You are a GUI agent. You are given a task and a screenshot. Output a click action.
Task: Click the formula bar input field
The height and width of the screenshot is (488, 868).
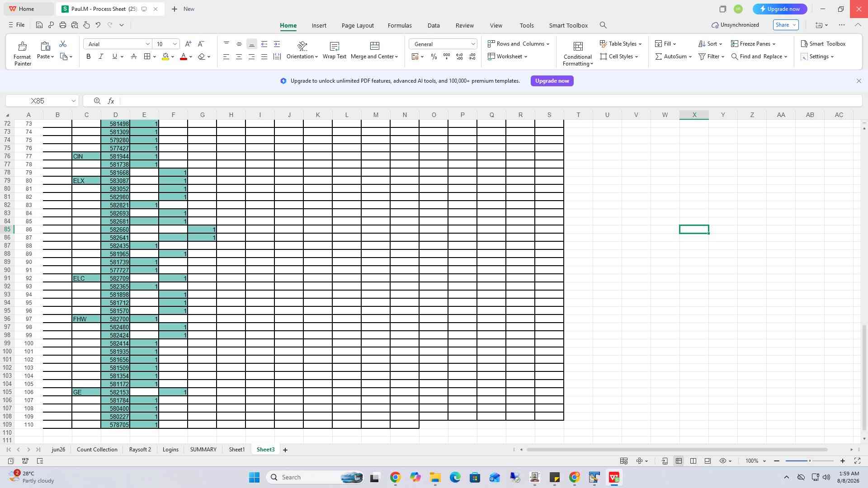coord(491,101)
